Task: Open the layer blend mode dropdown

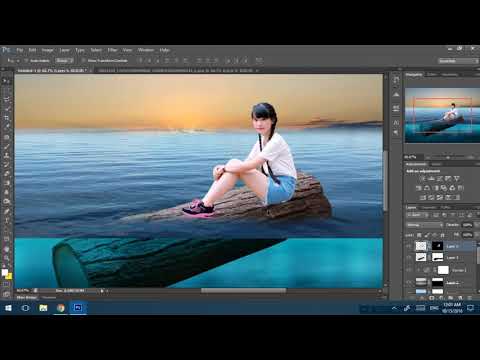Action: point(424,225)
